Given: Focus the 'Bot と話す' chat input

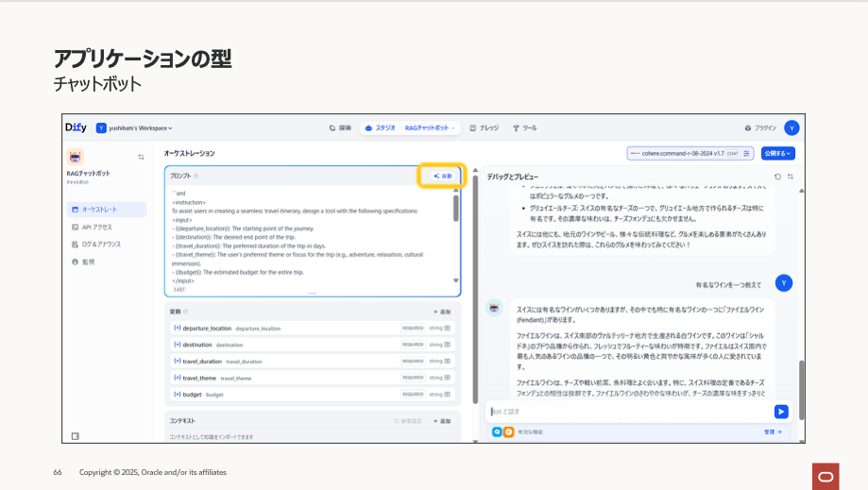Looking at the screenshot, I should (630, 412).
